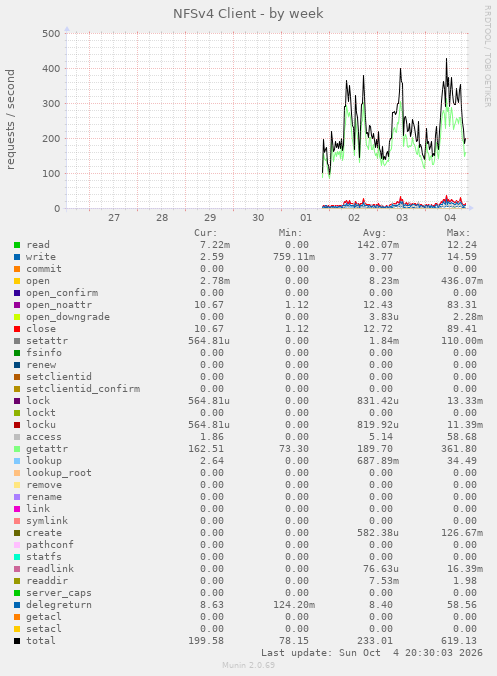
Task: Click the delegreturn min value 124.20m
Action: (294, 605)
